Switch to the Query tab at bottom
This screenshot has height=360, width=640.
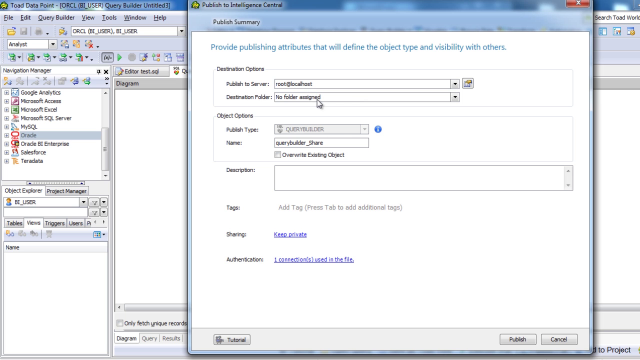149,339
